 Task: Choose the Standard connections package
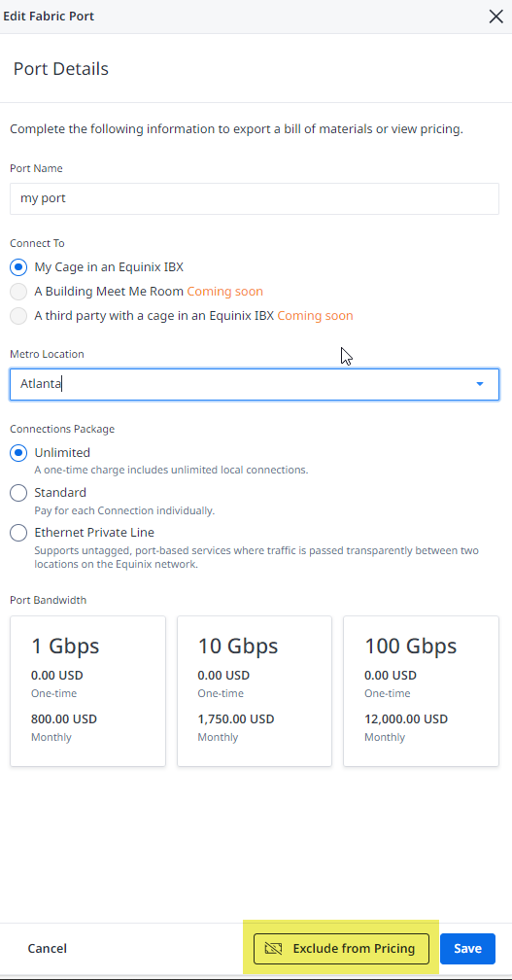18,493
